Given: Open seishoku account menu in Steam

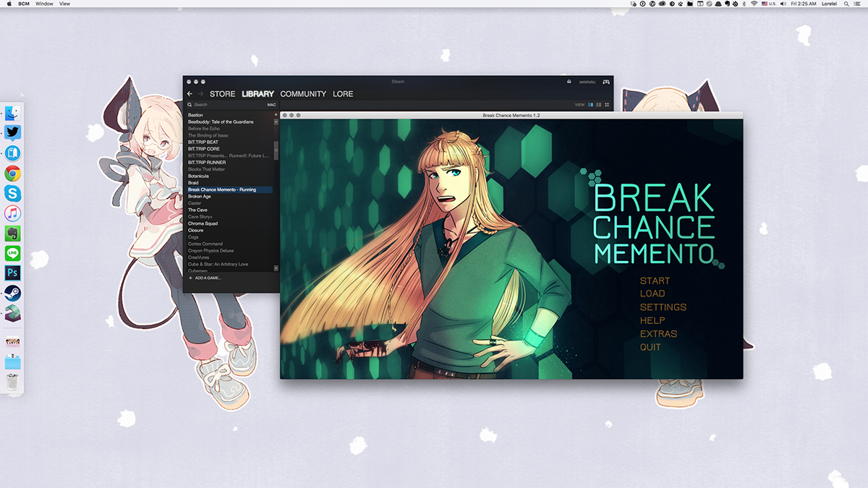Looking at the screenshot, I should pos(587,82).
